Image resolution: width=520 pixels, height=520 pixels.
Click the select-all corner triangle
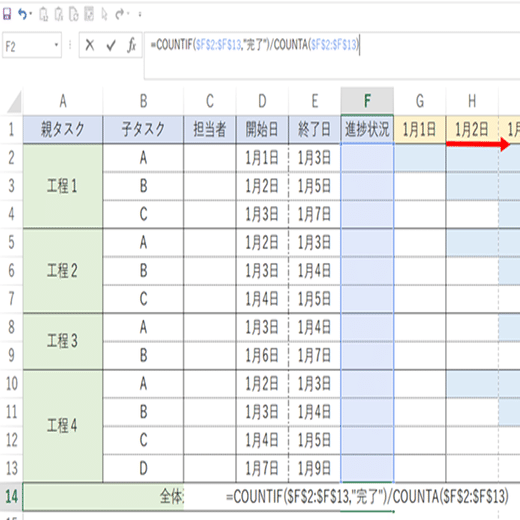click(15, 102)
